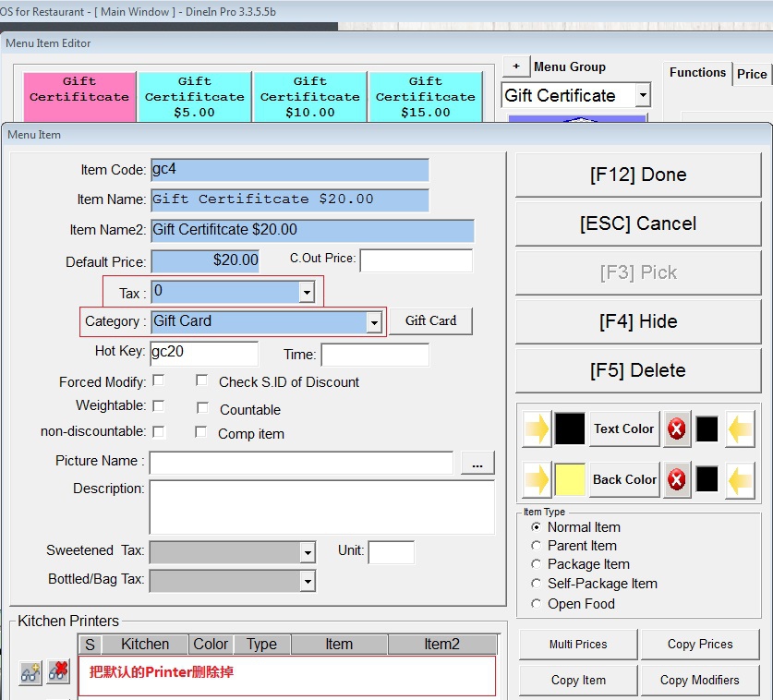Image resolution: width=773 pixels, height=700 pixels.
Task: Click Time input field
Action: click(375, 355)
